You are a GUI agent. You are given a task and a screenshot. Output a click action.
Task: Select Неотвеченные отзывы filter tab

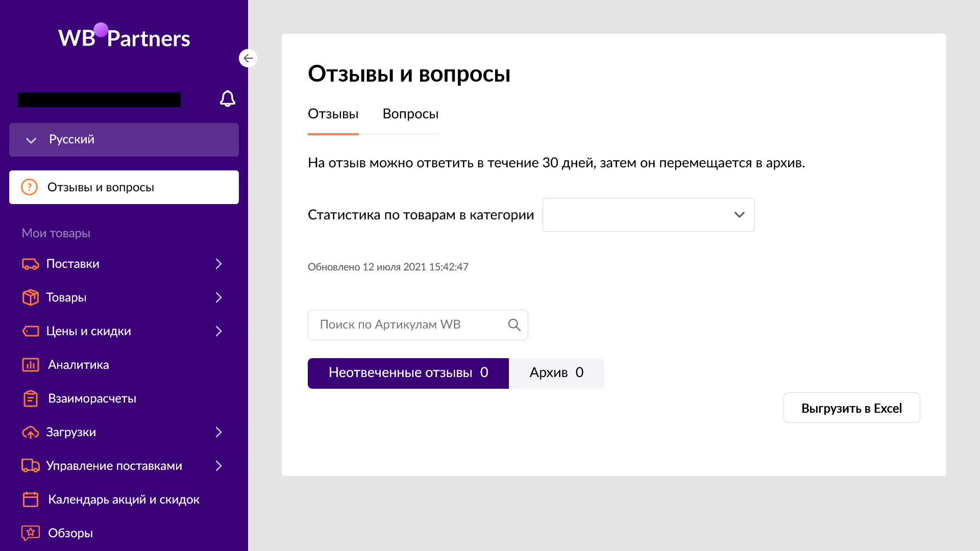(408, 373)
